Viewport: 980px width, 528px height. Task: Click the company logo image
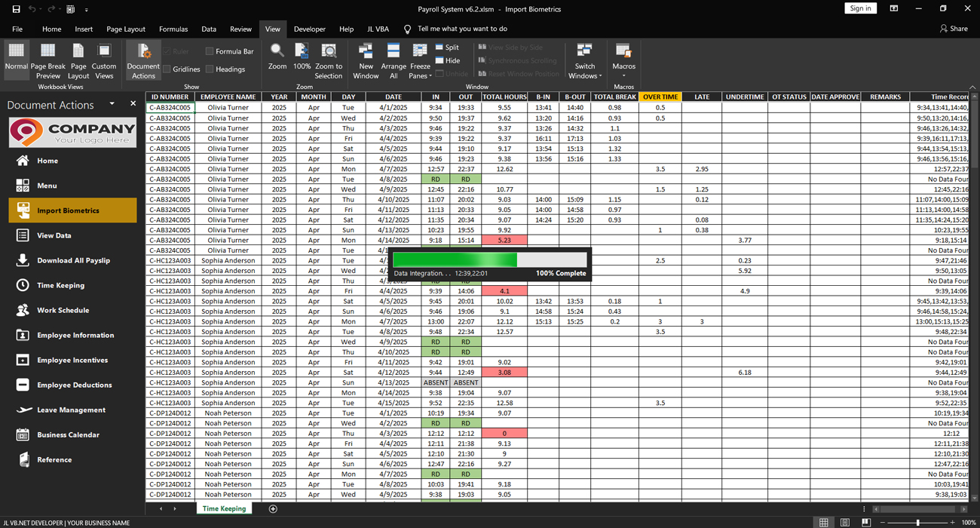click(x=72, y=133)
